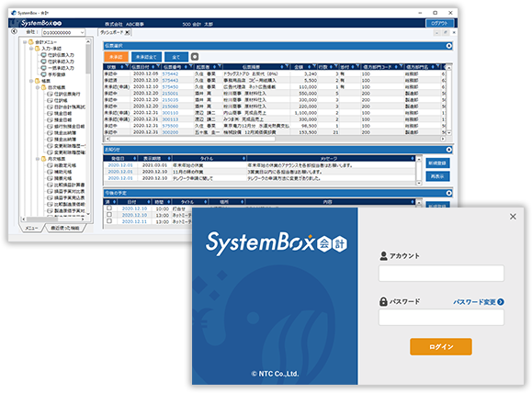This screenshot has width=532, height=393.
Task: Open 仕訳帳 report in tree
Action: coord(57,100)
